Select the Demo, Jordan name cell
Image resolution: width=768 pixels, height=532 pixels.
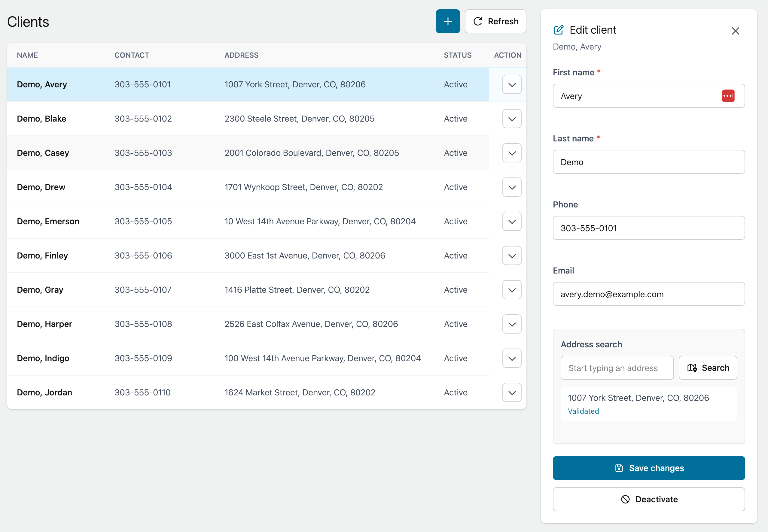tap(44, 393)
